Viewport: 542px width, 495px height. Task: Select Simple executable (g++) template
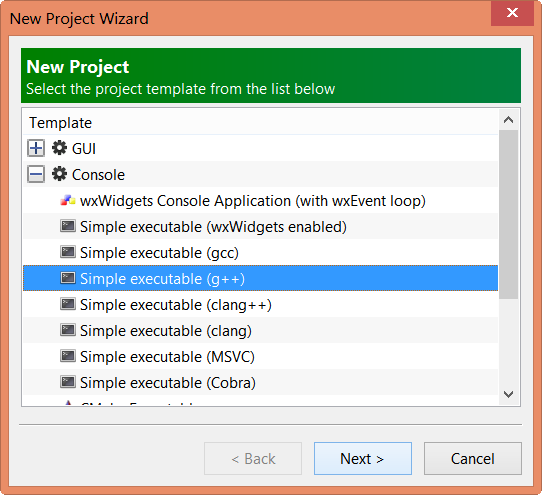click(x=261, y=278)
